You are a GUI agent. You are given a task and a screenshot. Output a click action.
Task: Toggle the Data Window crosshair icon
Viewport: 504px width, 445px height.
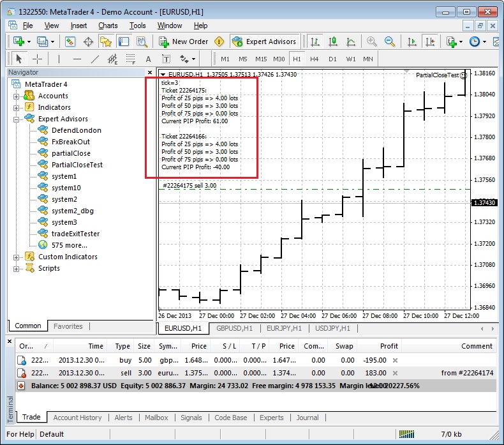tap(88, 41)
